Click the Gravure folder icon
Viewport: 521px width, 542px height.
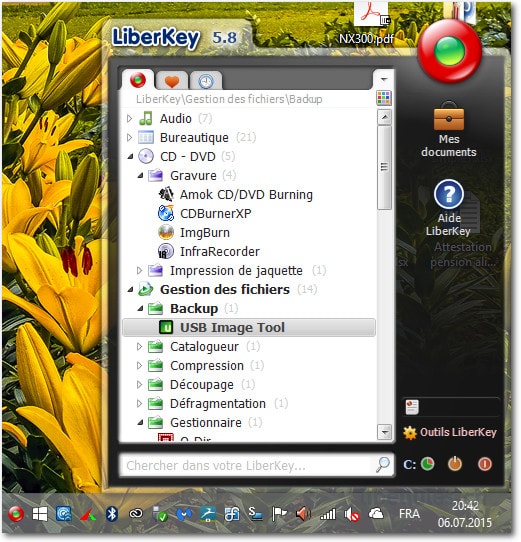(156, 175)
